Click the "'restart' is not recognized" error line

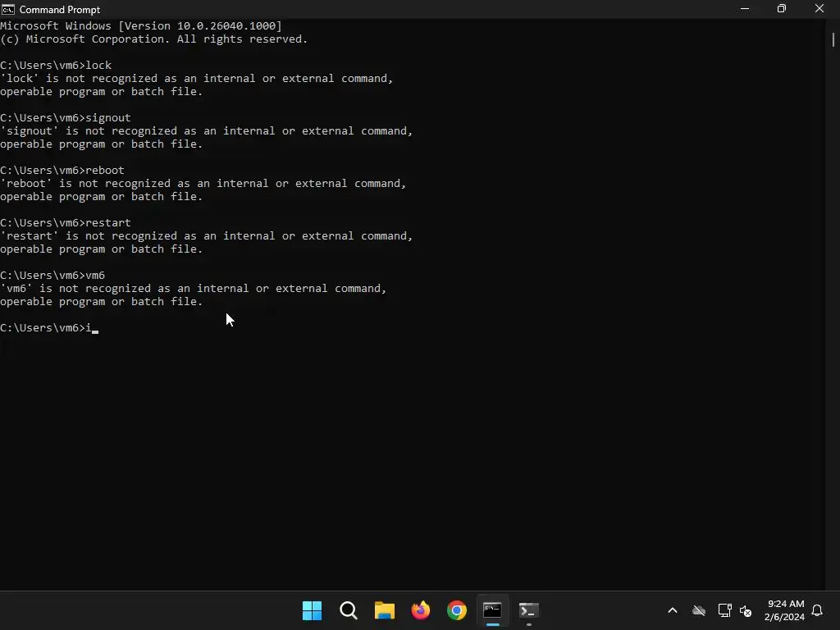click(206, 235)
